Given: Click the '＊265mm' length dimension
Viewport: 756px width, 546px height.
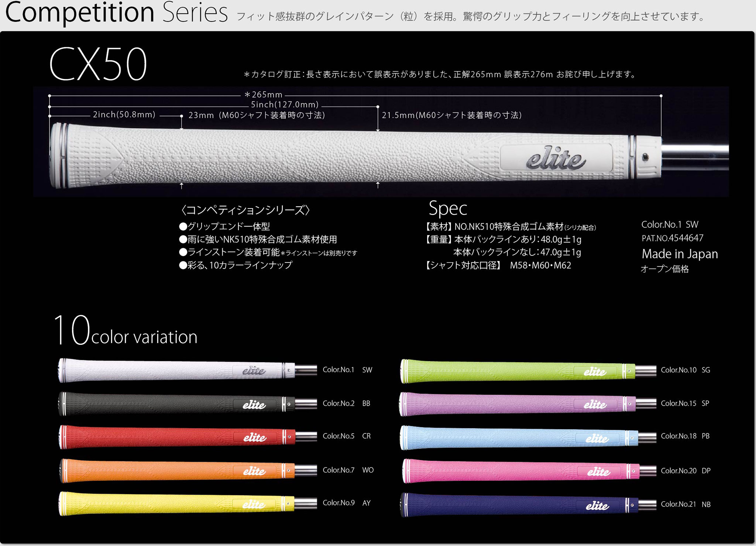Looking at the screenshot, I should click(263, 95).
